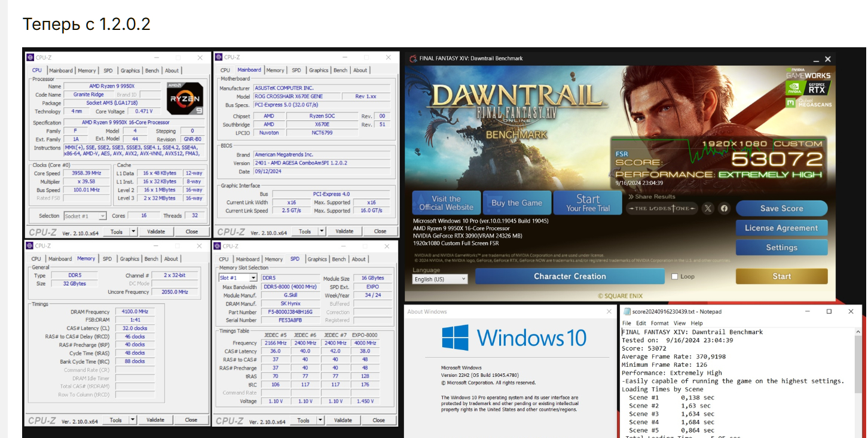
Task: Share results on X in Dawntrail Benchmark
Action: [x=708, y=208]
